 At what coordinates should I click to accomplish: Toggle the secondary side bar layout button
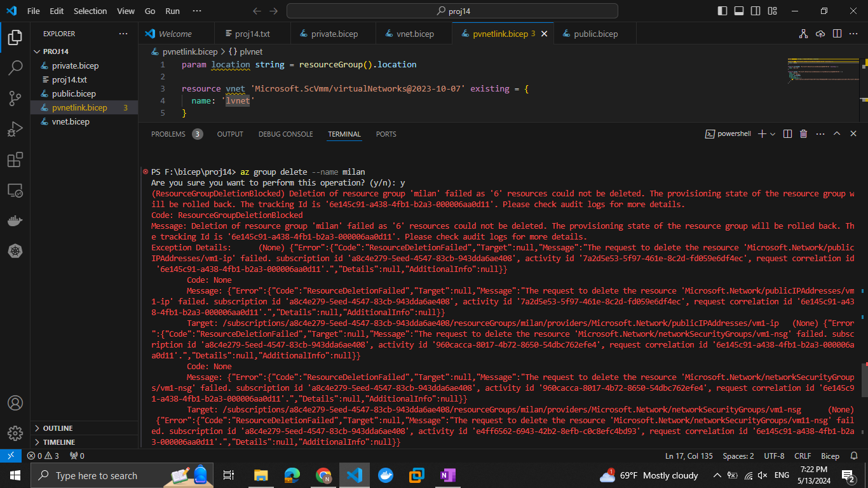click(x=756, y=11)
